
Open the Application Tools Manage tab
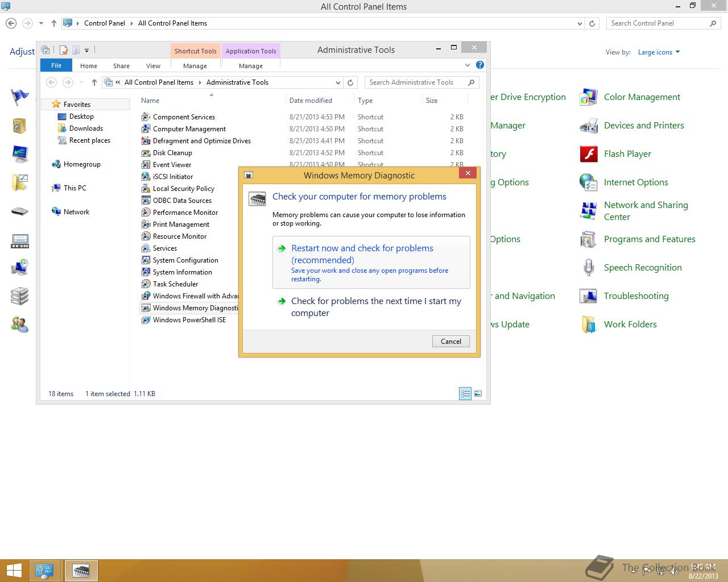[x=251, y=66]
